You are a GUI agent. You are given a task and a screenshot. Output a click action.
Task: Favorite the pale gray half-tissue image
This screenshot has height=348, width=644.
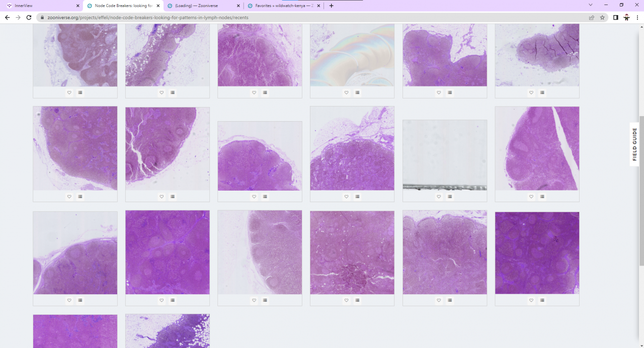[x=254, y=300]
